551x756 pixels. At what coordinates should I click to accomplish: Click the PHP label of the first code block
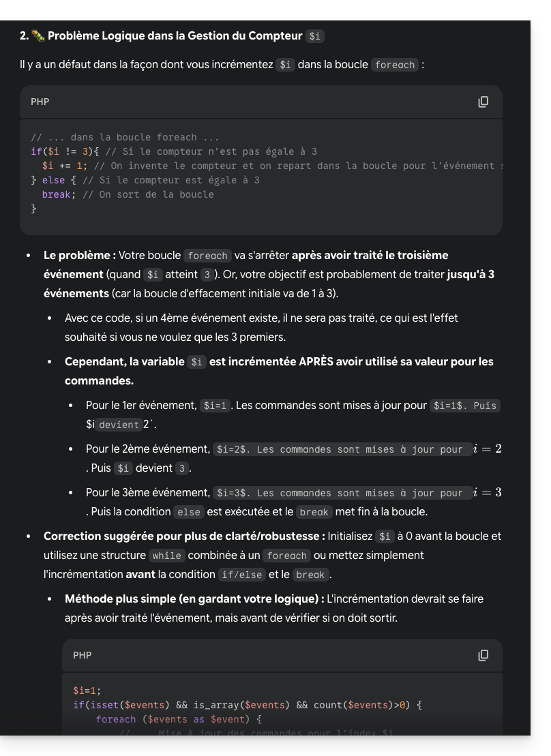(40, 102)
